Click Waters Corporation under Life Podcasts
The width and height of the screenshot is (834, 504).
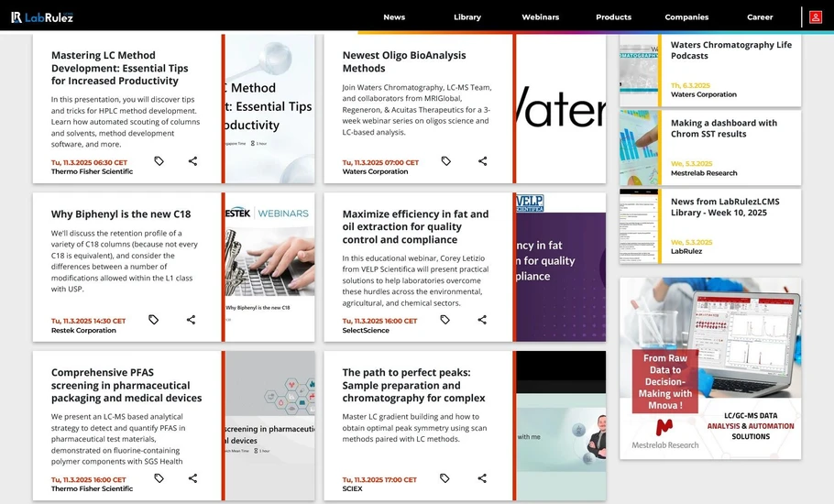point(704,94)
